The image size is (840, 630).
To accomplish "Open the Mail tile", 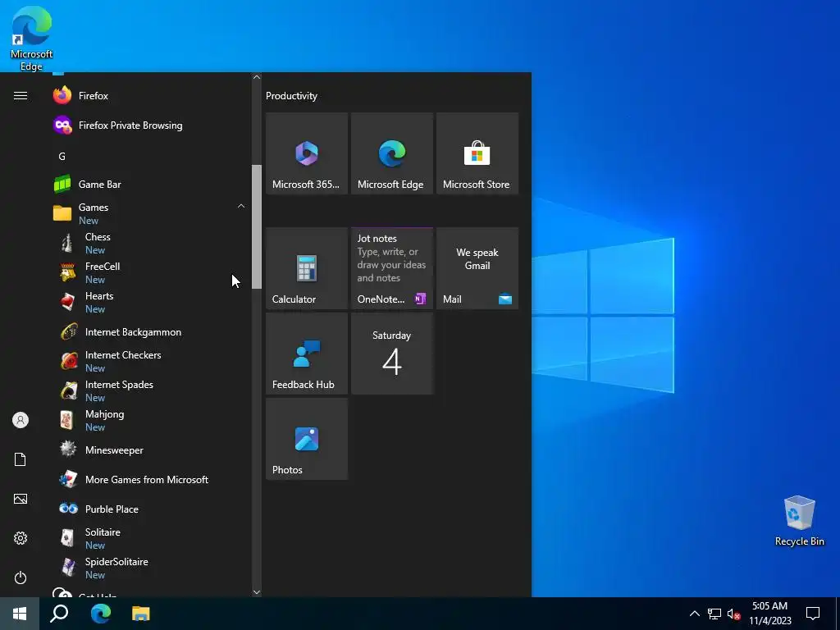I will tap(477, 268).
